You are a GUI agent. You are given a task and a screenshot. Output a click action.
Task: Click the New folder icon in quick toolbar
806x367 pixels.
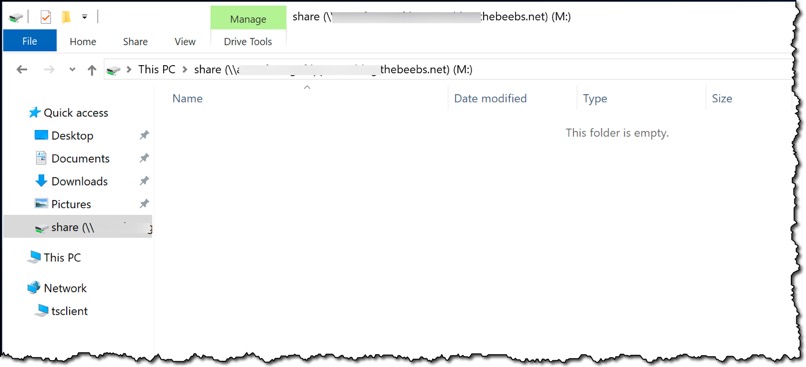pos(66,17)
